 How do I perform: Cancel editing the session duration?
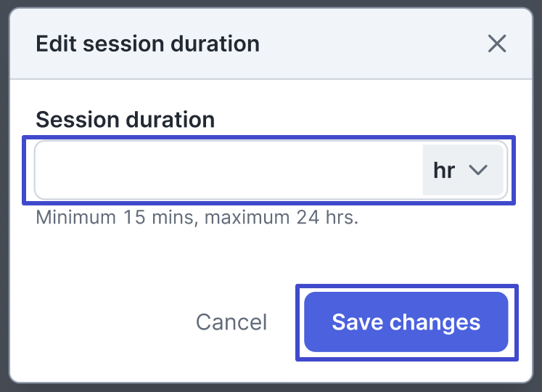(x=231, y=322)
